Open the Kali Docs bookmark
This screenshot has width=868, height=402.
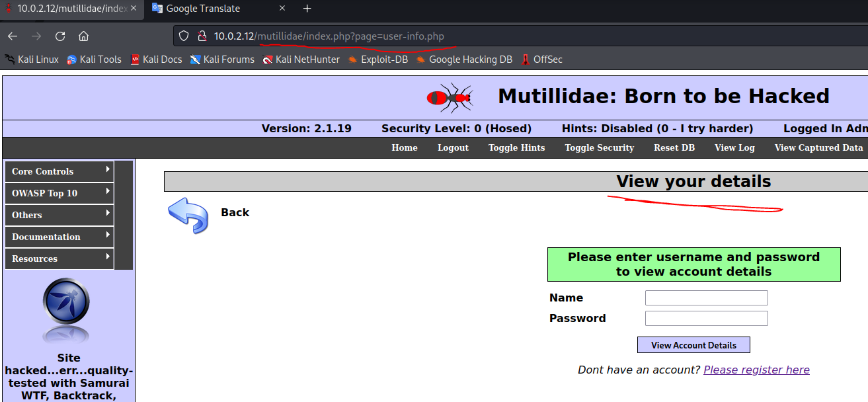[x=156, y=60]
